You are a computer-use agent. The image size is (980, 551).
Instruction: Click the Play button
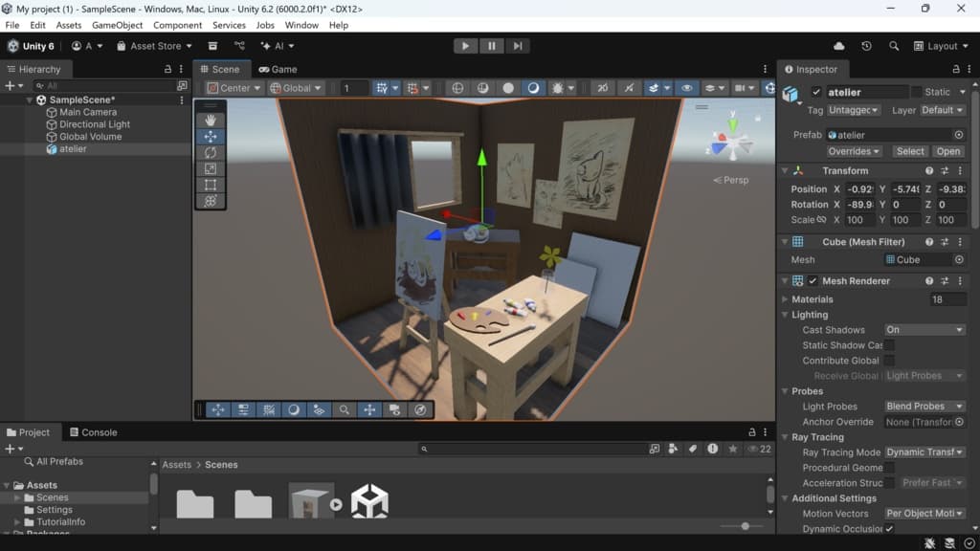tap(465, 46)
